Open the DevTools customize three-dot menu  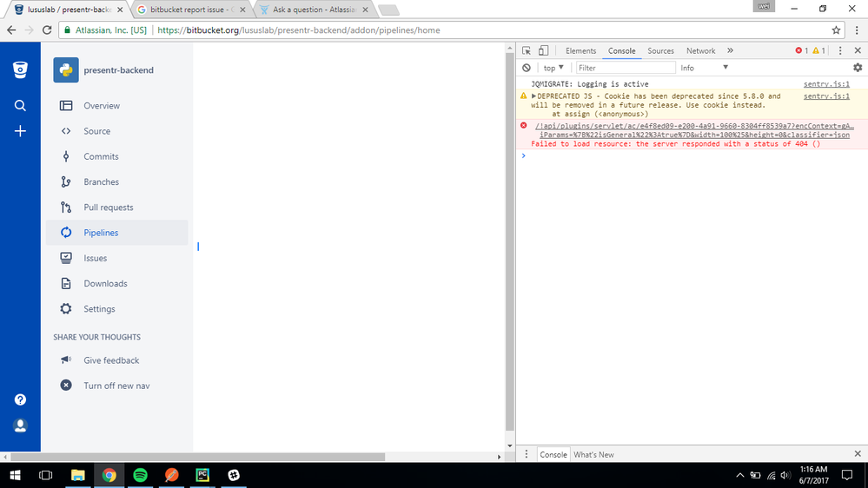(840, 50)
